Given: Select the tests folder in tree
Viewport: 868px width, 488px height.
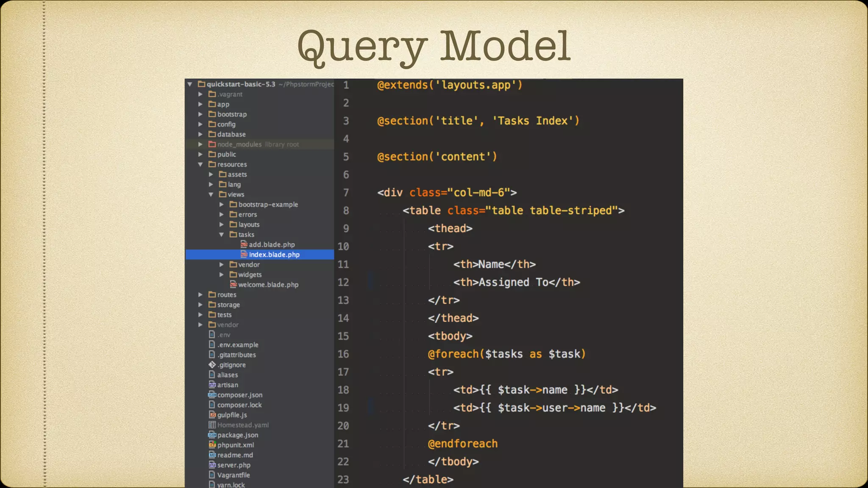Looking at the screenshot, I should (x=224, y=315).
